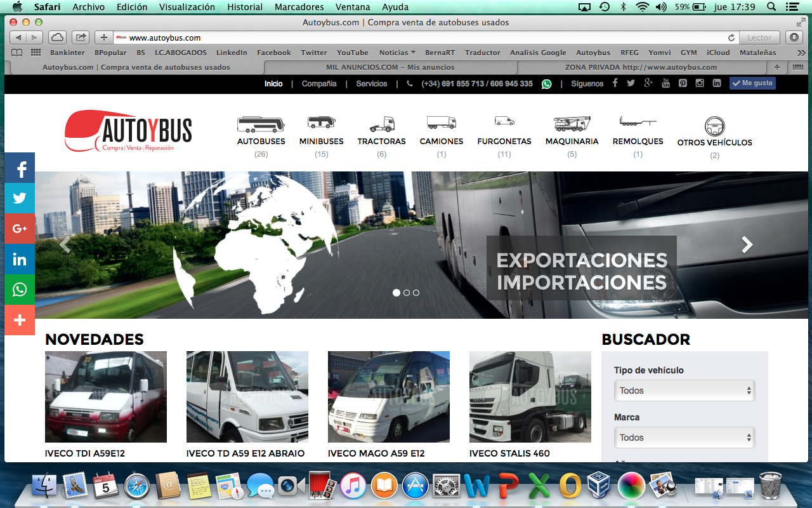The image size is (812, 508).
Task: Open the Marca dropdown
Action: (x=684, y=438)
